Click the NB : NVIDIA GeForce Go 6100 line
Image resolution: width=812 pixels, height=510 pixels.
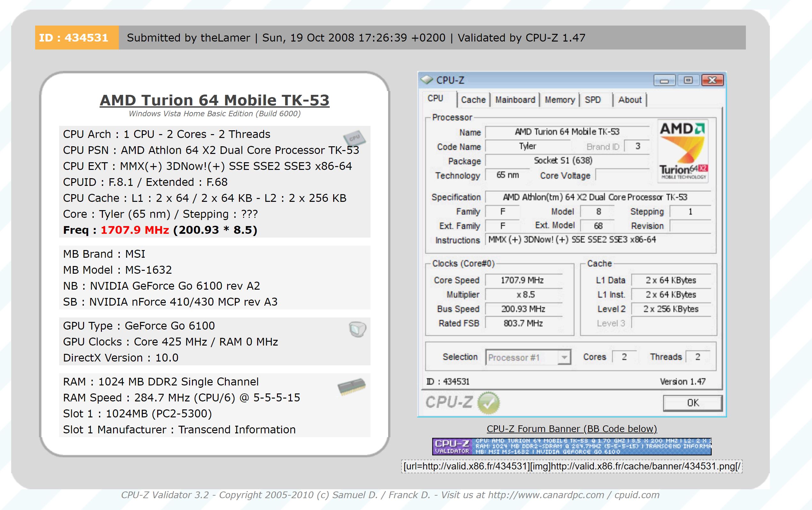tap(162, 286)
